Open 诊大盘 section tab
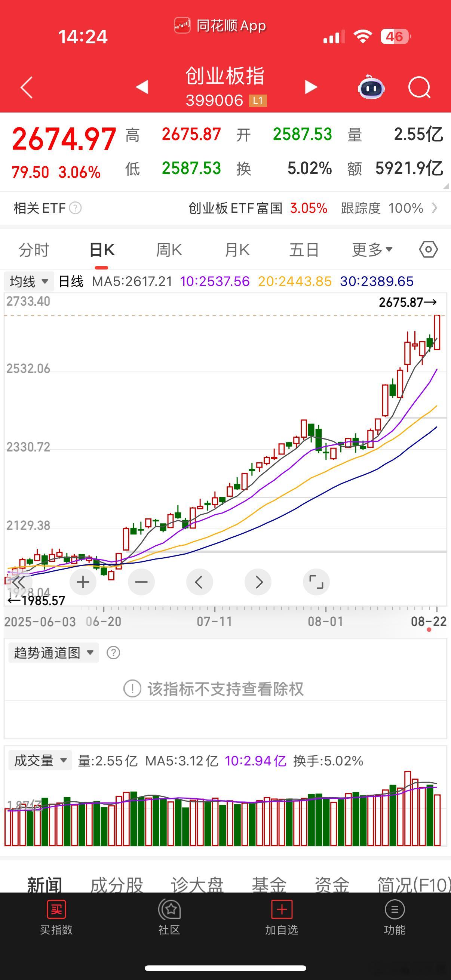The image size is (451, 980). point(197,885)
